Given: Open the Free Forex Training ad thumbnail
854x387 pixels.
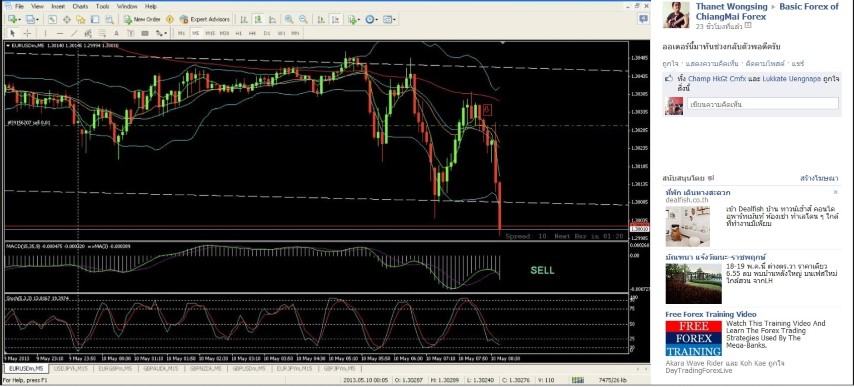Looking at the screenshot, I should click(693, 338).
